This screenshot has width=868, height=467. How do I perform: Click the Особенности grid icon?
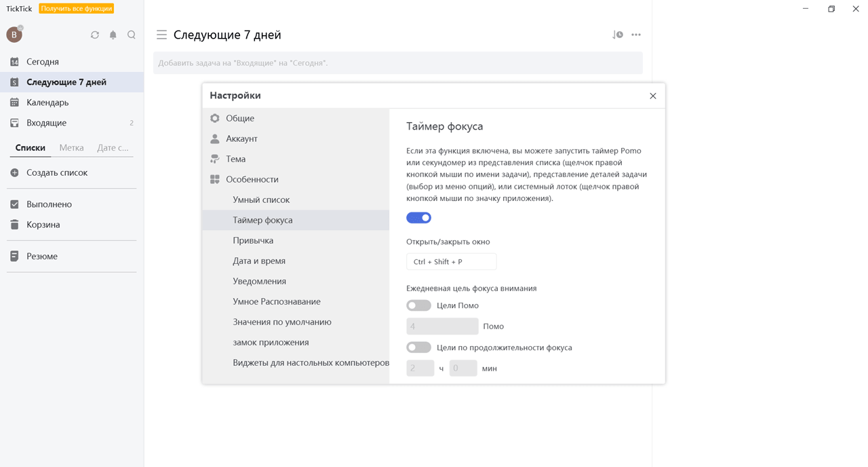[x=214, y=179]
